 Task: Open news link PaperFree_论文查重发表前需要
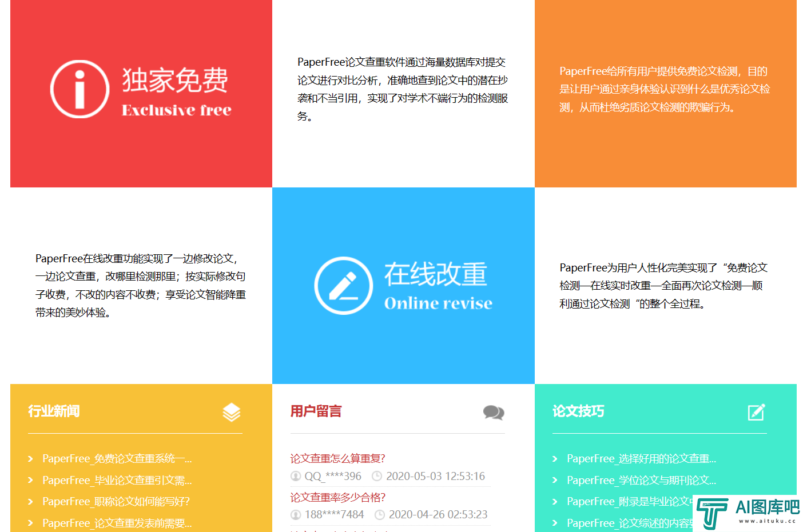pos(117,523)
